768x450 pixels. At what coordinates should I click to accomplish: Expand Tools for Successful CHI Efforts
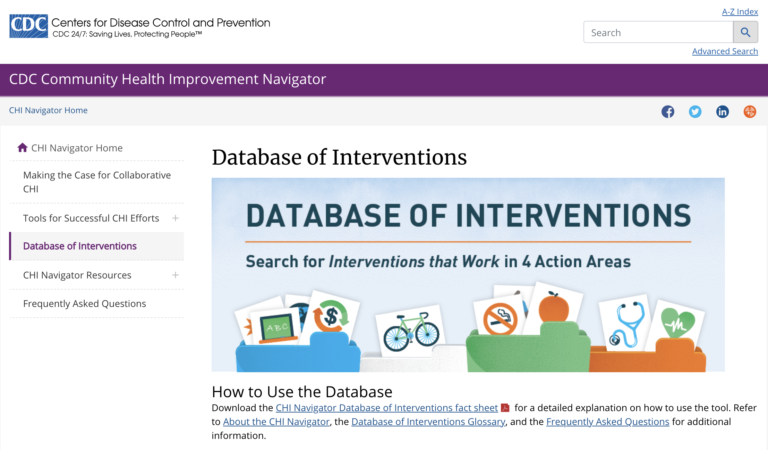pyautogui.click(x=175, y=218)
